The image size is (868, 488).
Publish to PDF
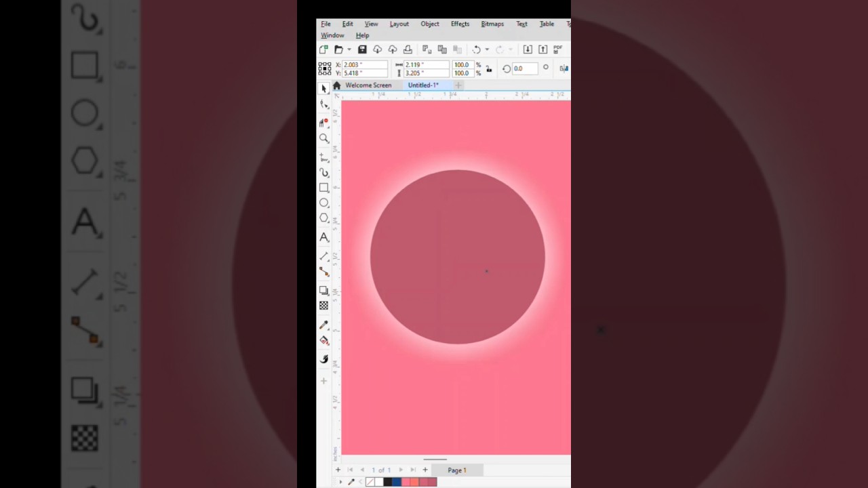pos(558,49)
